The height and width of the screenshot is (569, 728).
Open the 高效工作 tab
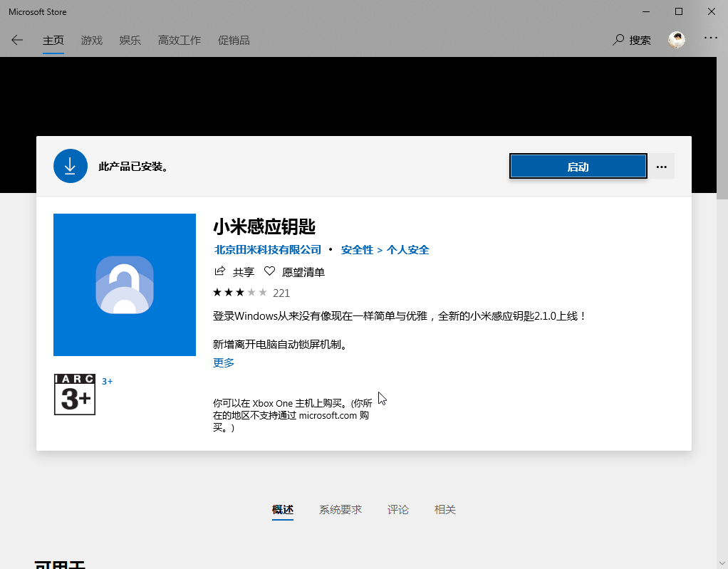[x=180, y=41]
